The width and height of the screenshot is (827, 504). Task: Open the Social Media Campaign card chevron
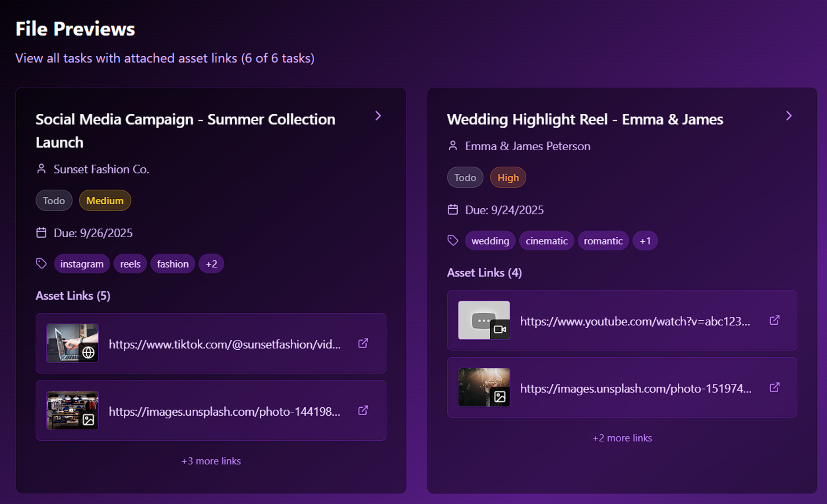(378, 116)
